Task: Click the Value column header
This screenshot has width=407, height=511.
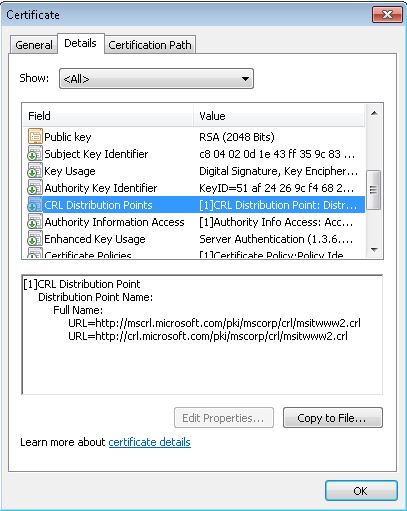Action: (x=279, y=116)
